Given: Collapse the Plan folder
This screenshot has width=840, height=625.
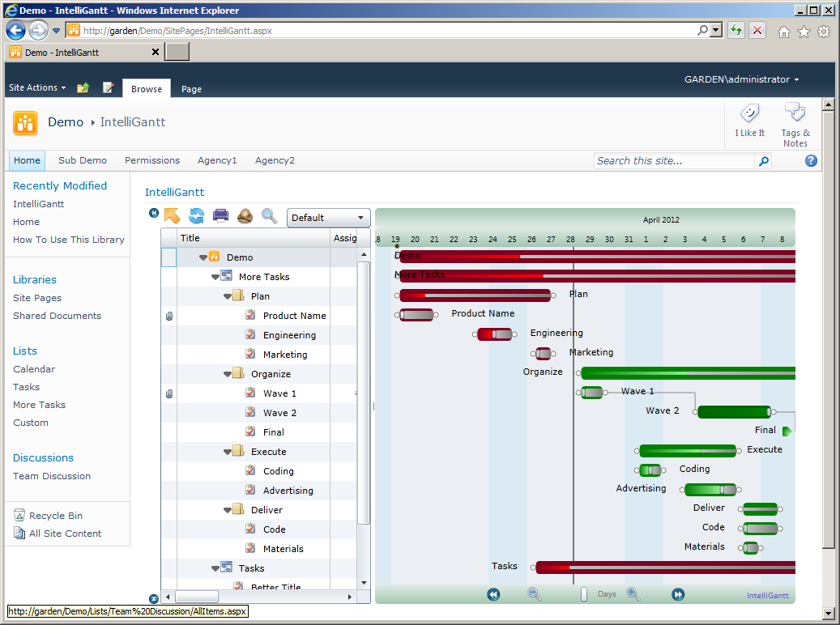Looking at the screenshot, I should [x=227, y=296].
